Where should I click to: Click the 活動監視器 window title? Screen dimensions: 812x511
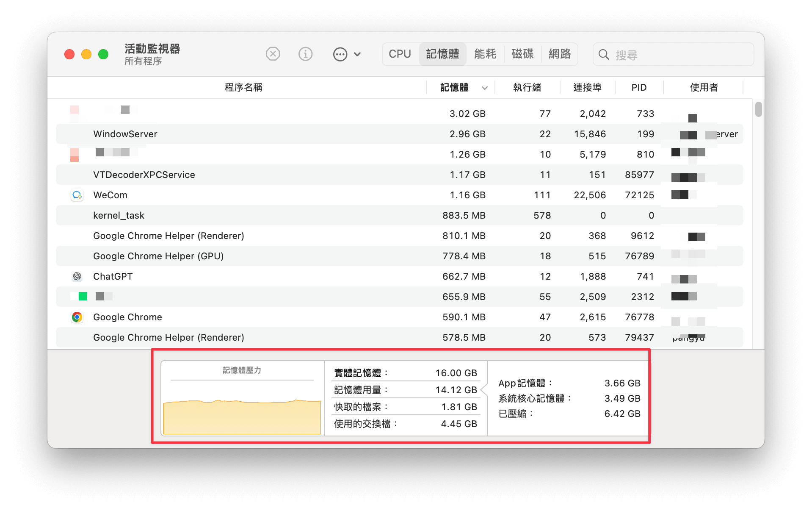tap(152, 49)
